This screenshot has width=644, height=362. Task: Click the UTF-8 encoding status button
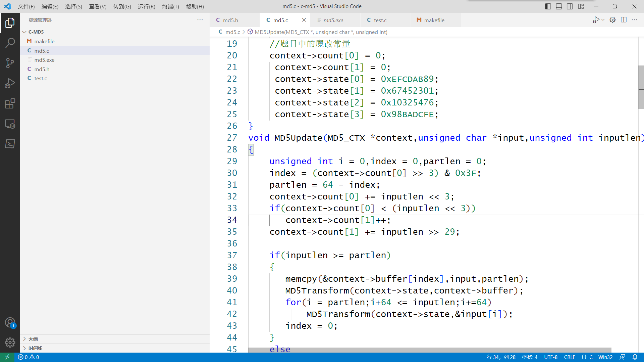coord(550,357)
